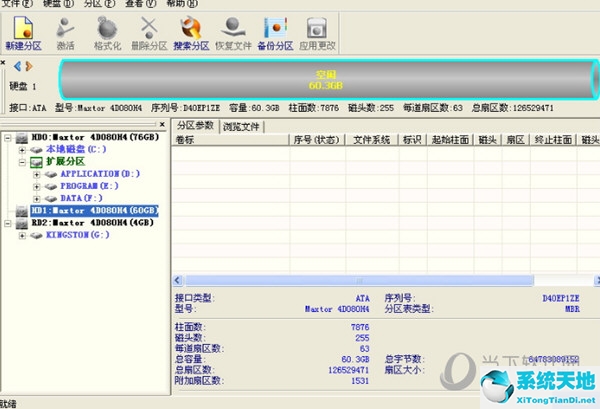Viewport: 600px width, 409px height.
Task: Expand the KINGSTON (G:) node
Action: pyautogui.click(x=22, y=235)
